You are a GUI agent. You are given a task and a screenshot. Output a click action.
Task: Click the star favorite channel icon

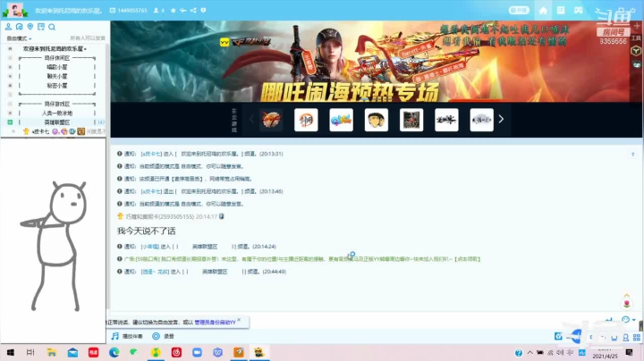[174, 10]
